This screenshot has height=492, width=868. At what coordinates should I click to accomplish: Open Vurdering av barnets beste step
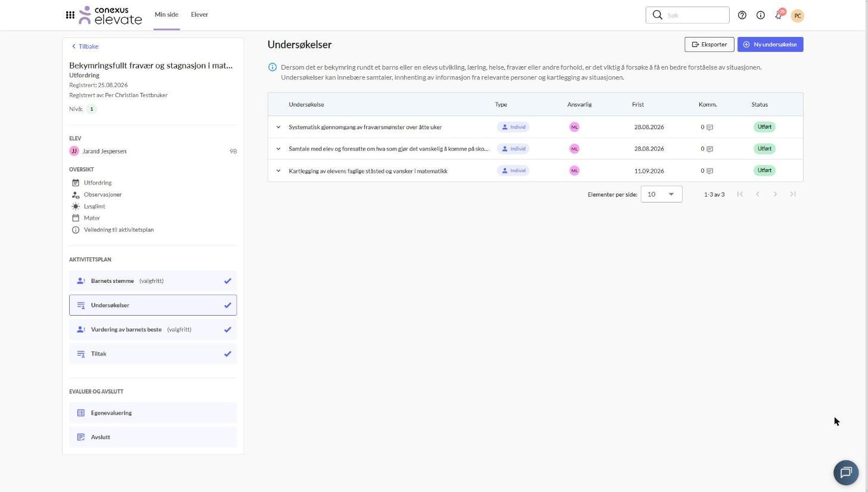tap(153, 329)
